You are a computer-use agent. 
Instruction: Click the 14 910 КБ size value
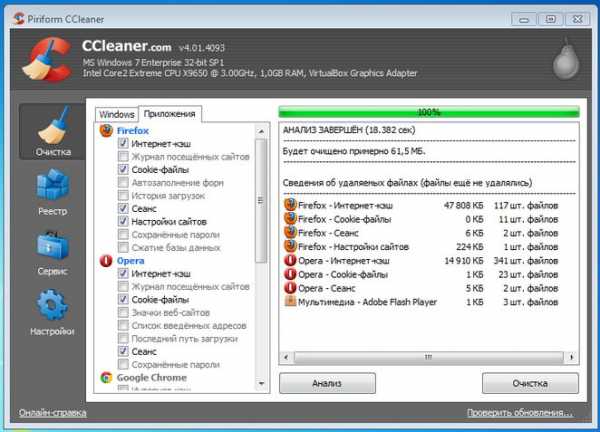[463, 261]
